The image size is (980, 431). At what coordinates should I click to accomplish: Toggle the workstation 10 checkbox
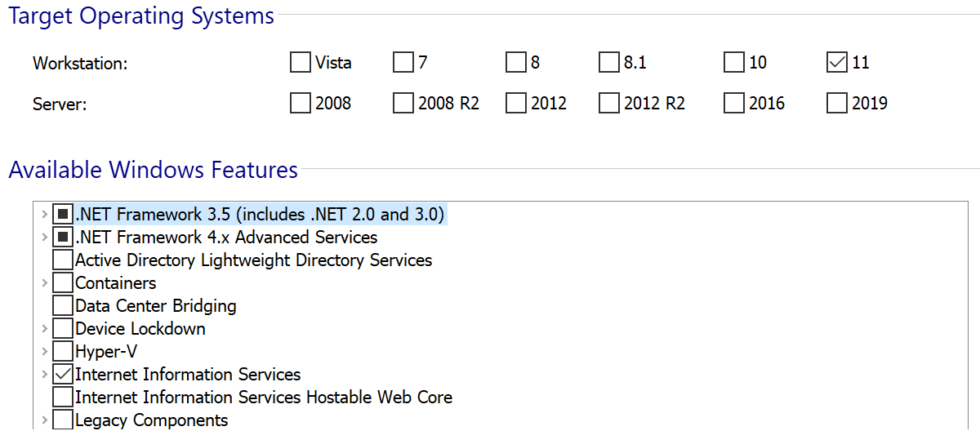734,62
